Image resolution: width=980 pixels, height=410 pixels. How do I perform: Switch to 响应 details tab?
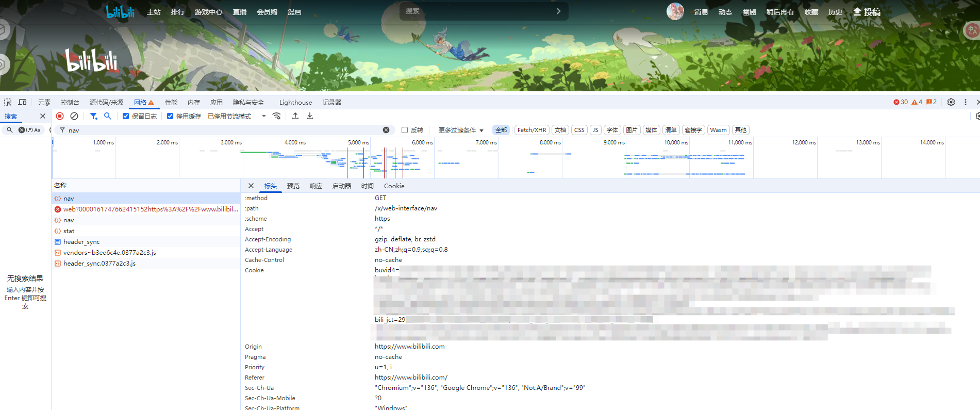coord(316,186)
